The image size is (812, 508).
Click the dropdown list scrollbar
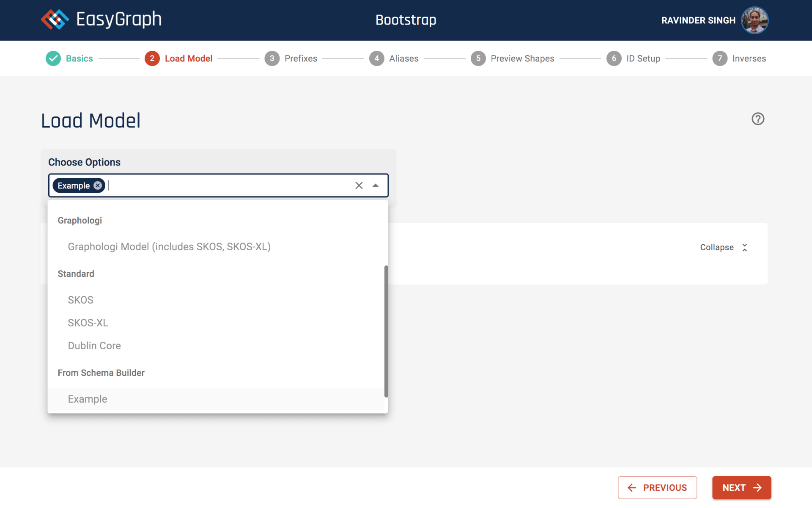coord(386,331)
